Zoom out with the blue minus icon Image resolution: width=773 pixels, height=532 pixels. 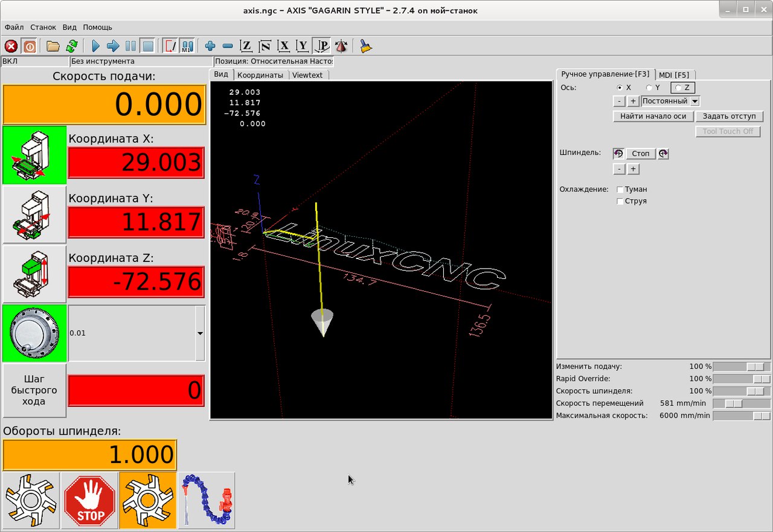click(x=228, y=46)
